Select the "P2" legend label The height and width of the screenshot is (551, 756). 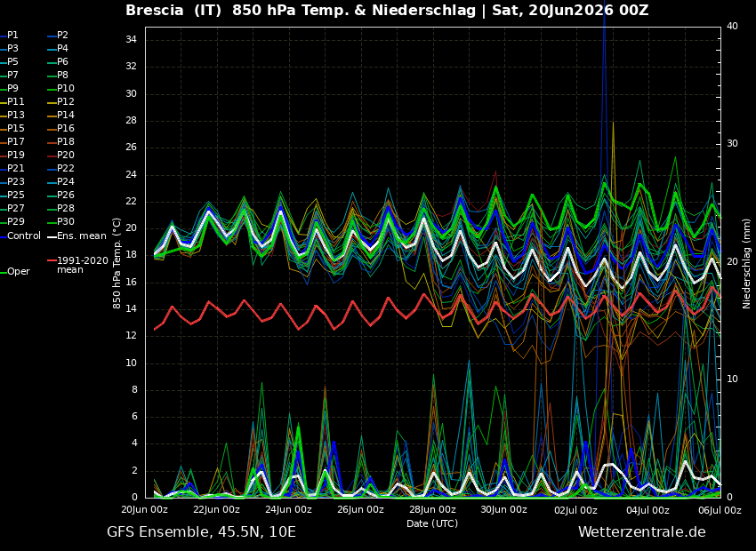[62, 36]
